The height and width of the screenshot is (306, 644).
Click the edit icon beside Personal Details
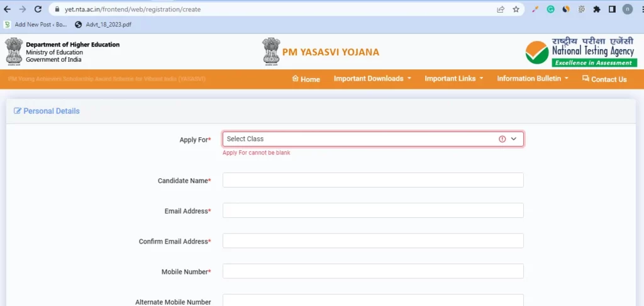(17, 111)
